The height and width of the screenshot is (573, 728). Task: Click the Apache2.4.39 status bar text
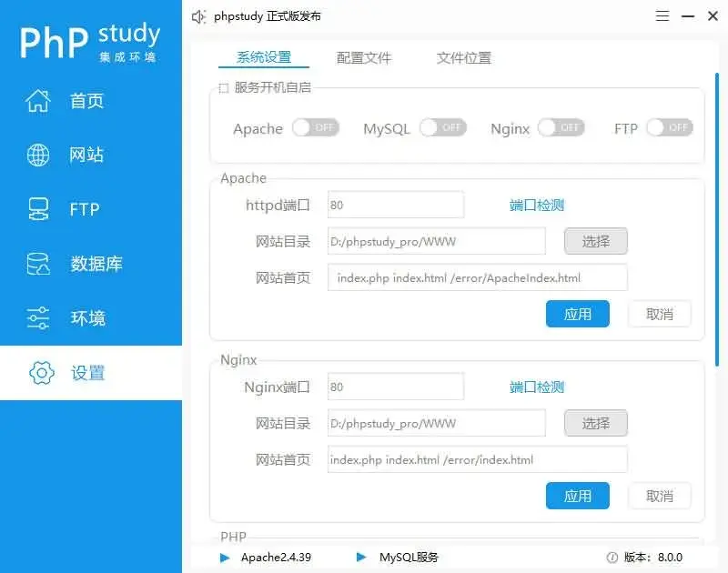276,558
